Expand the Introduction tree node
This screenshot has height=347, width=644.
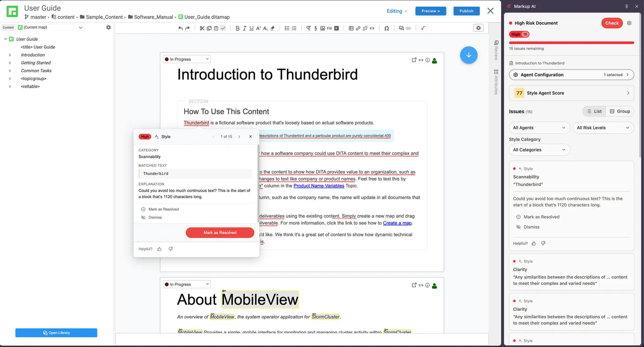click(10, 55)
